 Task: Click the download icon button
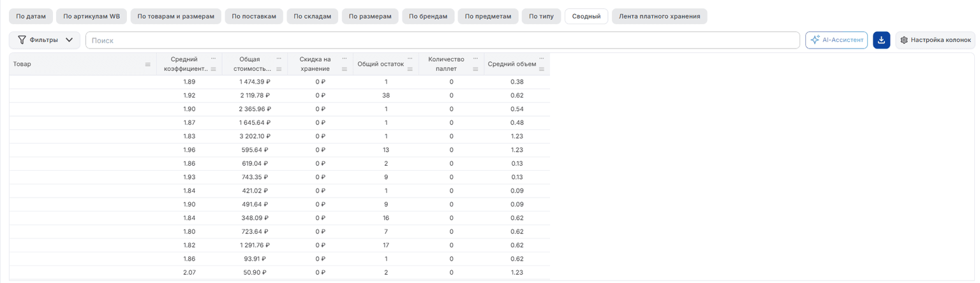881,40
